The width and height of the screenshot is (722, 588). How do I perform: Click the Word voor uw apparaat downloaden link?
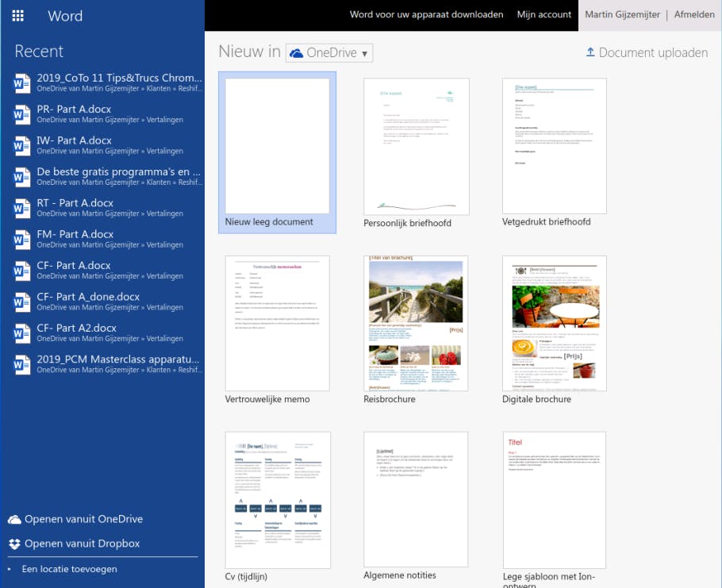click(x=427, y=14)
